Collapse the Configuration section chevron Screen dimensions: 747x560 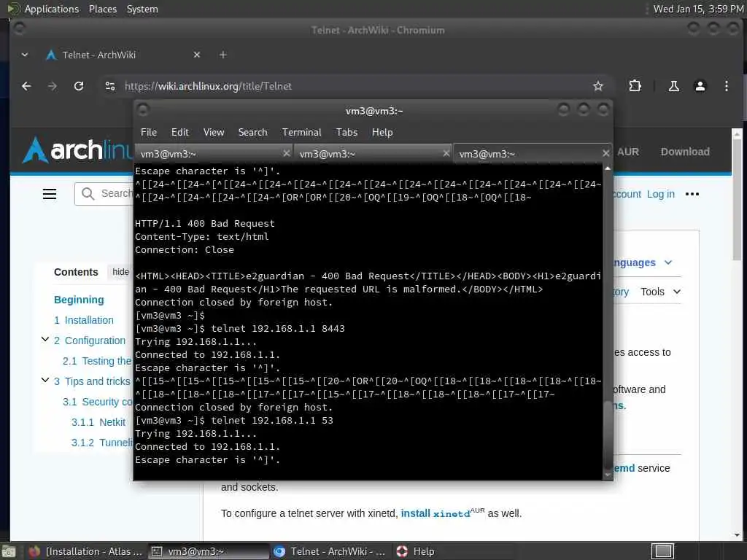click(x=44, y=340)
